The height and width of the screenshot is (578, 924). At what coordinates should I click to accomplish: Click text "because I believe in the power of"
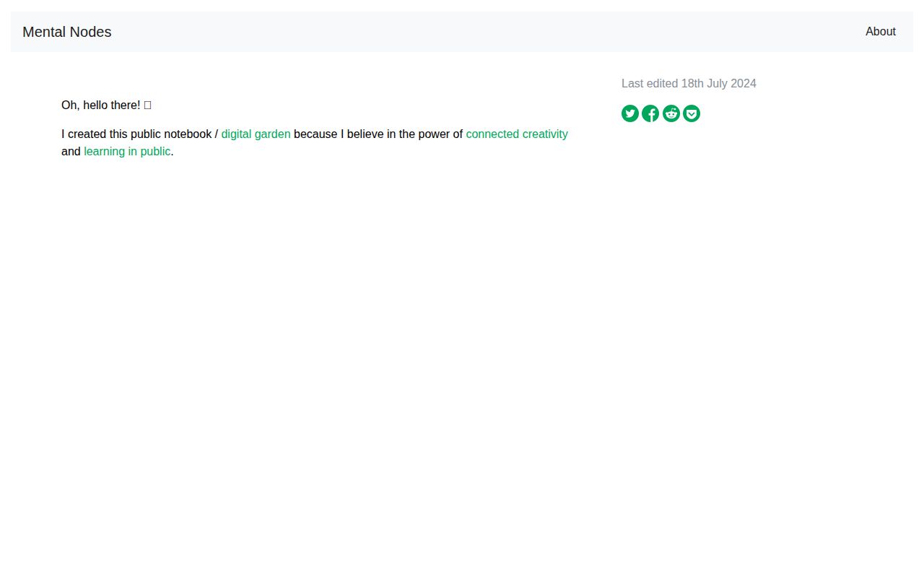pyautogui.click(x=378, y=134)
